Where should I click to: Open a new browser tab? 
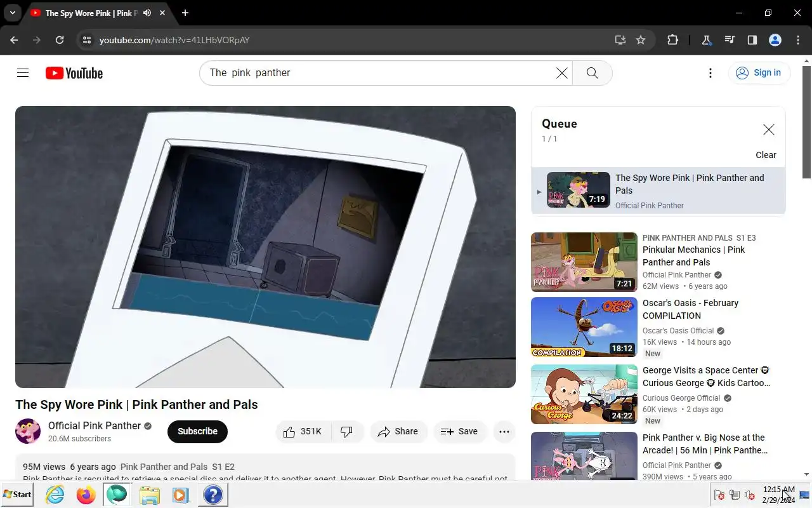(x=185, y=13)
